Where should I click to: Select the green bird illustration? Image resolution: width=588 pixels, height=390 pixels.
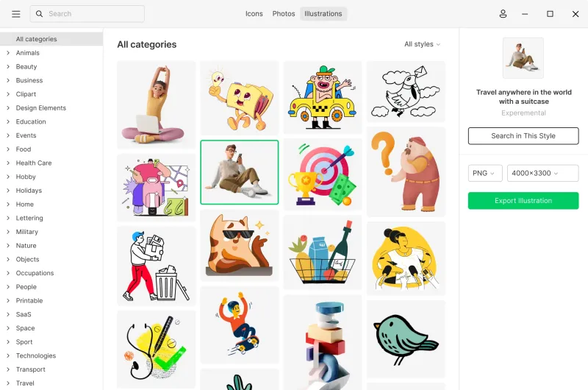pyautogui.click(x=406, y=338)
